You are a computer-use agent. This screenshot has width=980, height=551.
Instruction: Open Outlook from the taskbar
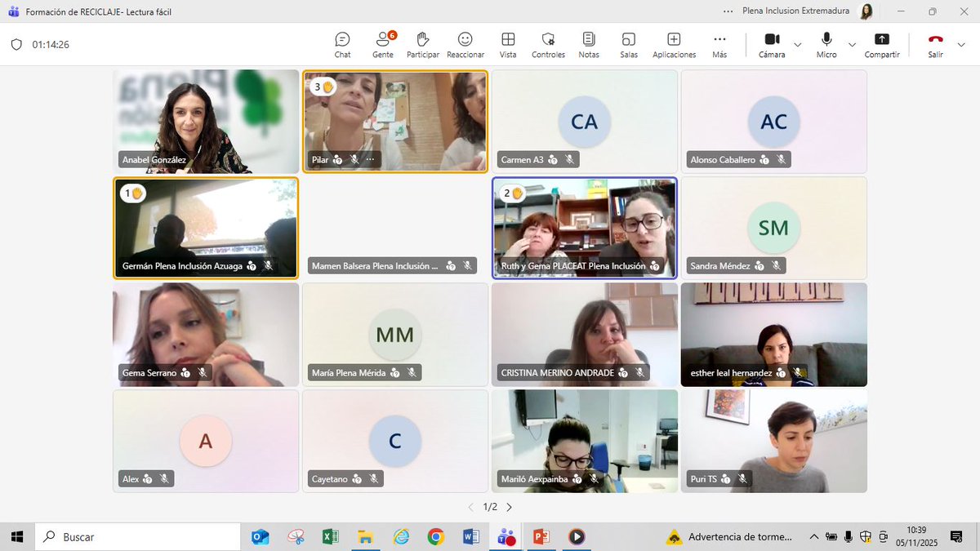pos(261,536)
